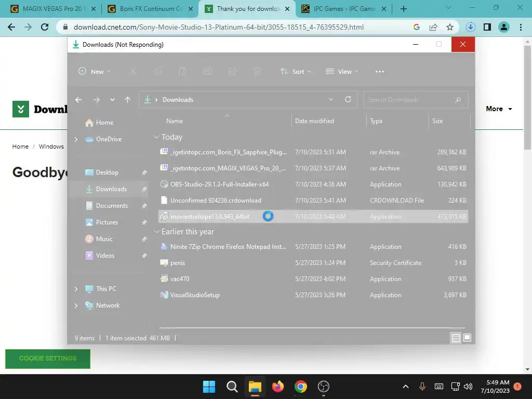Click the Copy icon in Explorer toolbar
Image resolution: width=532 pixels, height=399 pixels.
click(x=158, y=72)
